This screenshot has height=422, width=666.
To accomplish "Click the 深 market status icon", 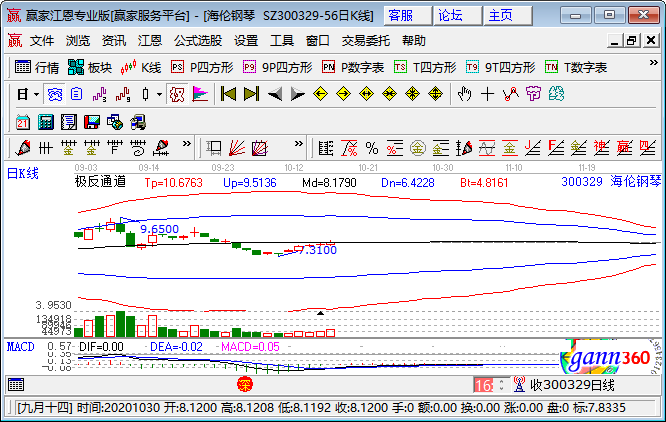I will point(245,385).
